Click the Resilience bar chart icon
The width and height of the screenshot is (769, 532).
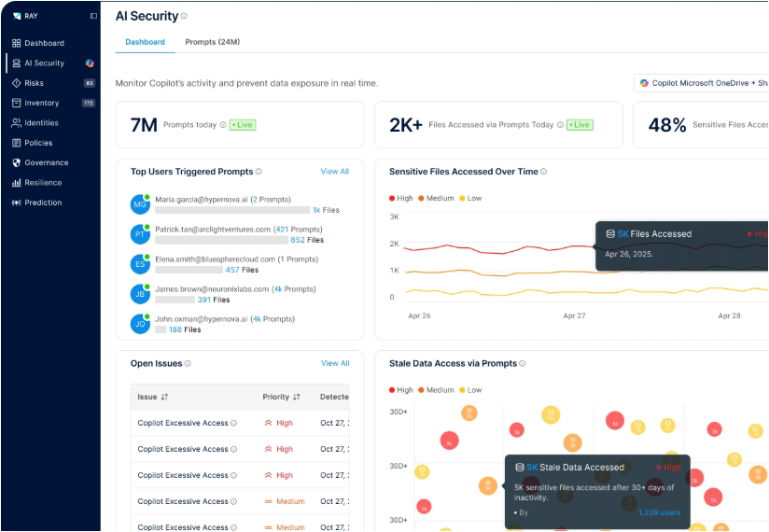point(16,183)
